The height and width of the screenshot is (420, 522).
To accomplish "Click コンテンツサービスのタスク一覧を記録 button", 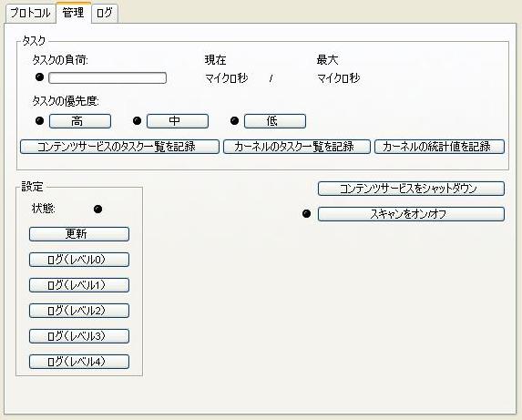I will 119,147.
